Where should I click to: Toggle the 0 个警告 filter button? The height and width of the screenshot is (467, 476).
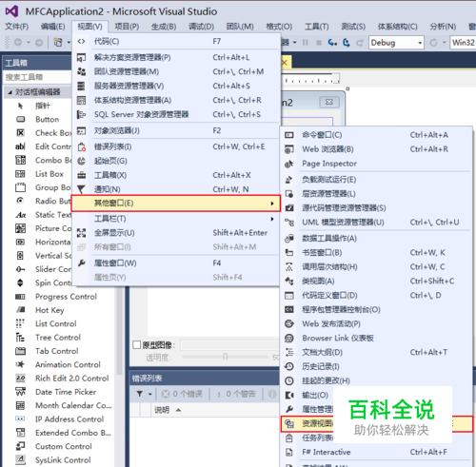click(x=235, y=394)
